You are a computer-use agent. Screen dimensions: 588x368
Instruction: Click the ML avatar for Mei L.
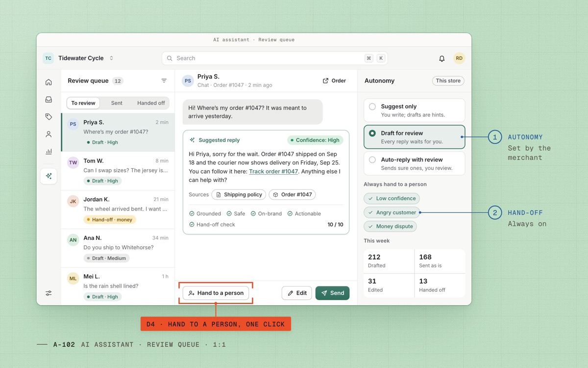tap(73, 278)
